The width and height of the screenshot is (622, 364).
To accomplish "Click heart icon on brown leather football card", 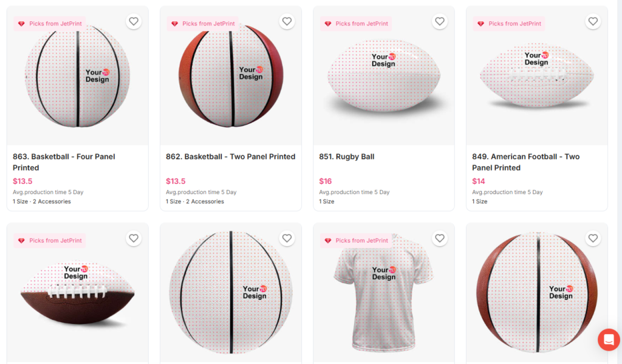I will click(x=134, y=238).
